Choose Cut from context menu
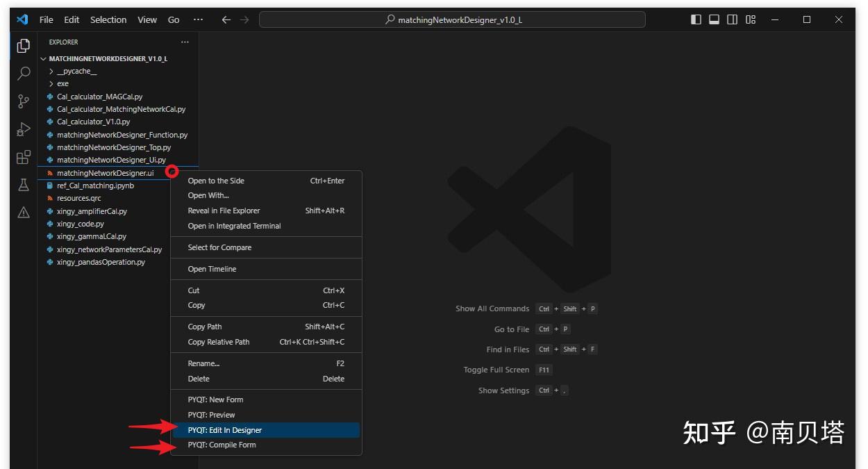This screenshot has width=868, height=469. point(266,290)
